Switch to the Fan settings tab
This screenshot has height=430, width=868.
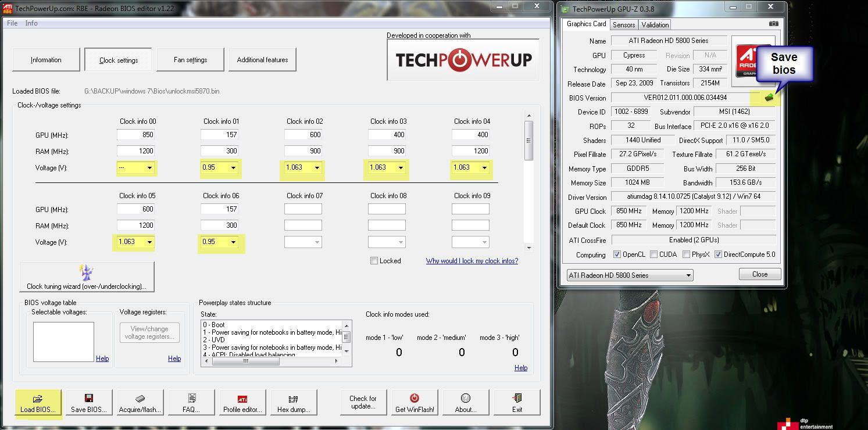coord(190,60)
